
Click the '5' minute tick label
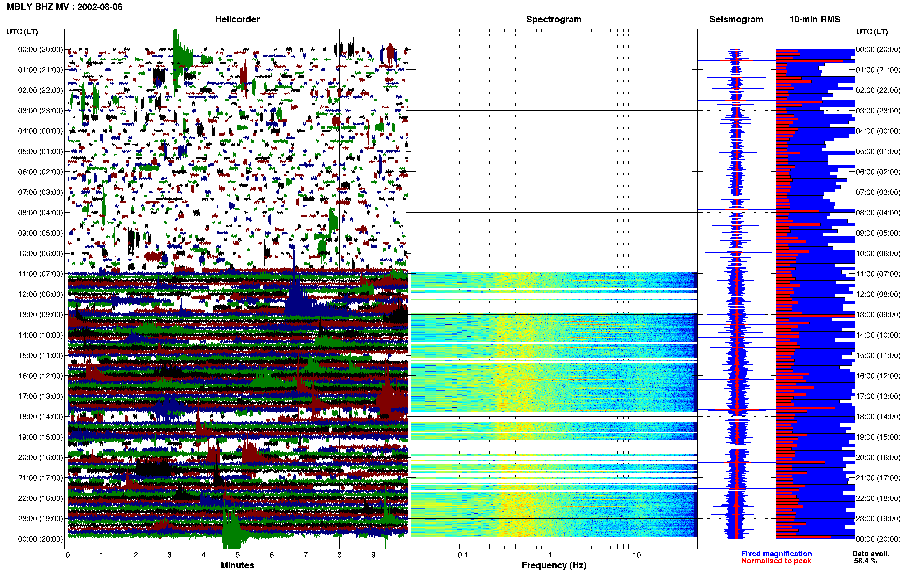click(237, 555)
